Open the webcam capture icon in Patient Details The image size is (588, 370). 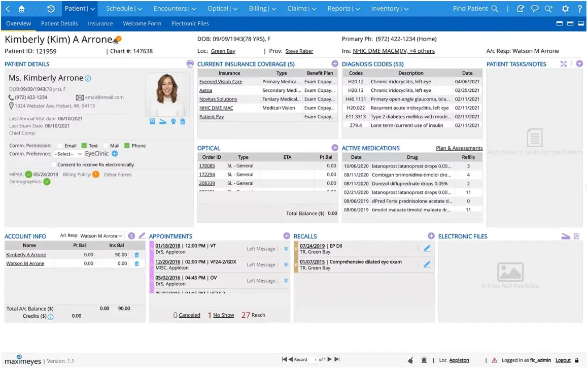coord(174,122)
